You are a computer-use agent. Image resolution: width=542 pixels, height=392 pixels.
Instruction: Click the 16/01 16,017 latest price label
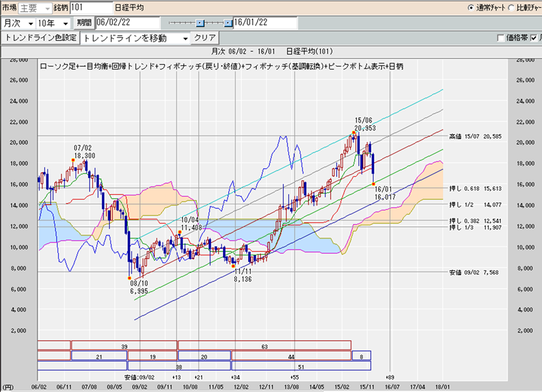385,193
